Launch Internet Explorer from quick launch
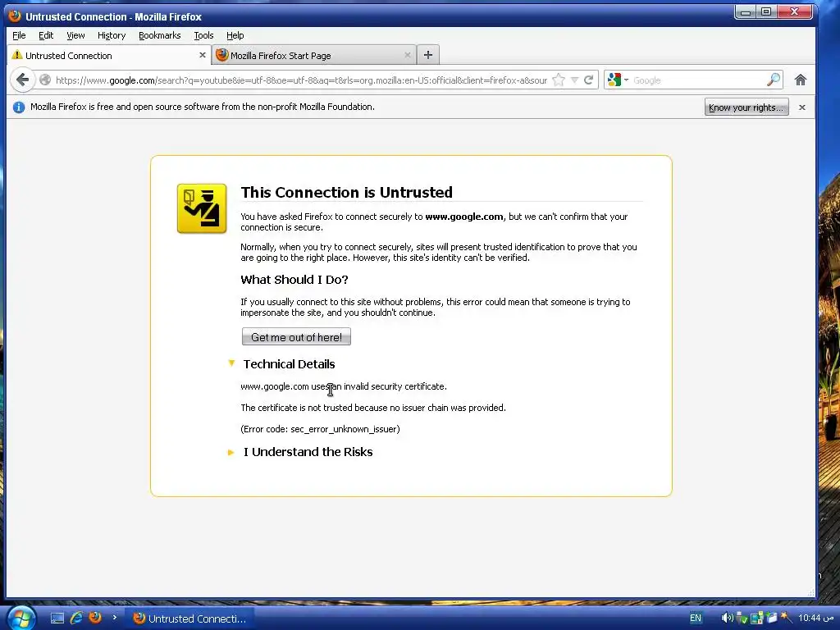Image resolution: width=840 pixels, height=630 pixels. click(76, 619)
